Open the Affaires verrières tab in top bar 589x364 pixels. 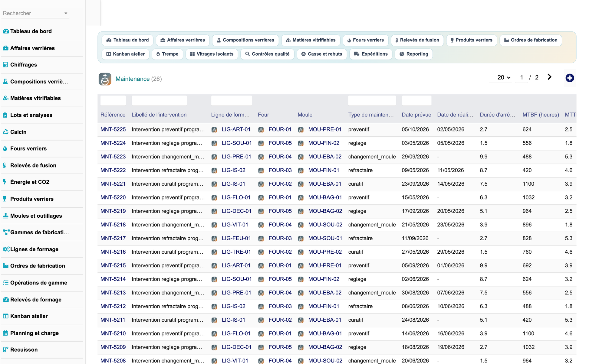click(183, 40)
